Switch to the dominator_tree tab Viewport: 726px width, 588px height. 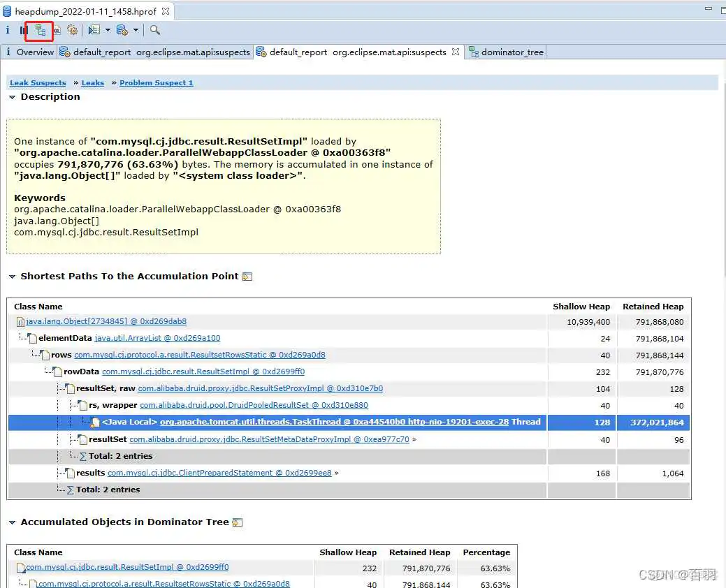tap(511, 52)
